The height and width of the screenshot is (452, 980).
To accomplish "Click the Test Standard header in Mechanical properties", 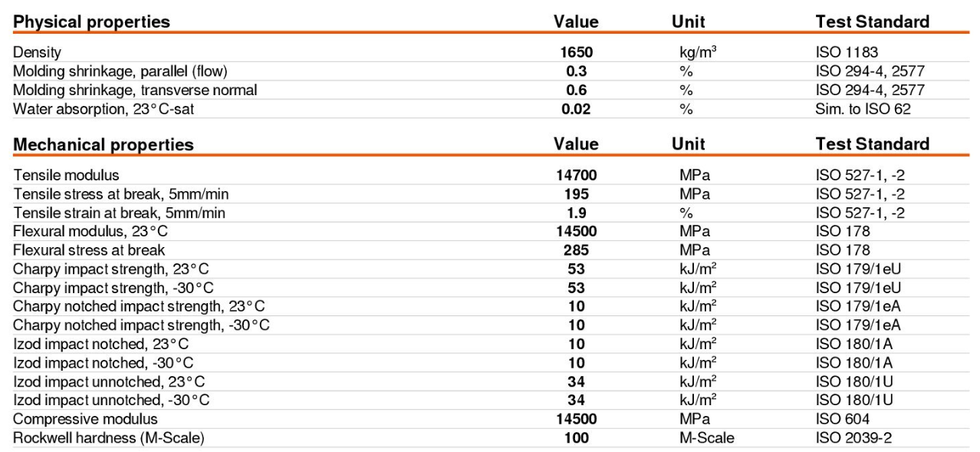I will (873, 144).
